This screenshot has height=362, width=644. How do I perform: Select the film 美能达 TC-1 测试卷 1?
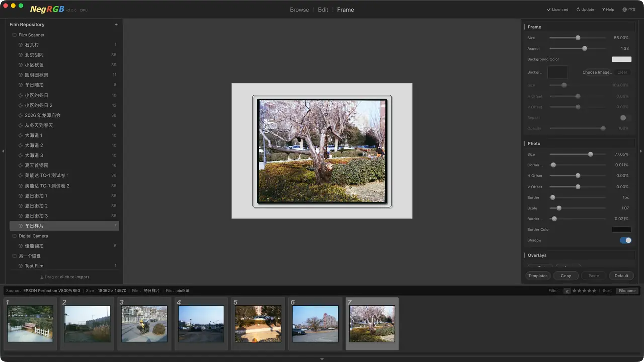64,175
